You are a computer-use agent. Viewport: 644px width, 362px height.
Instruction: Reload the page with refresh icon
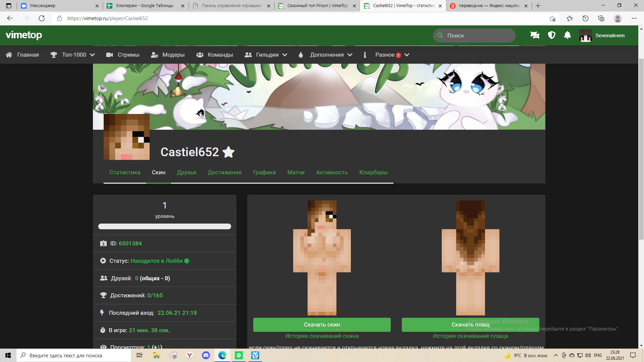click(x=42, y=18)
